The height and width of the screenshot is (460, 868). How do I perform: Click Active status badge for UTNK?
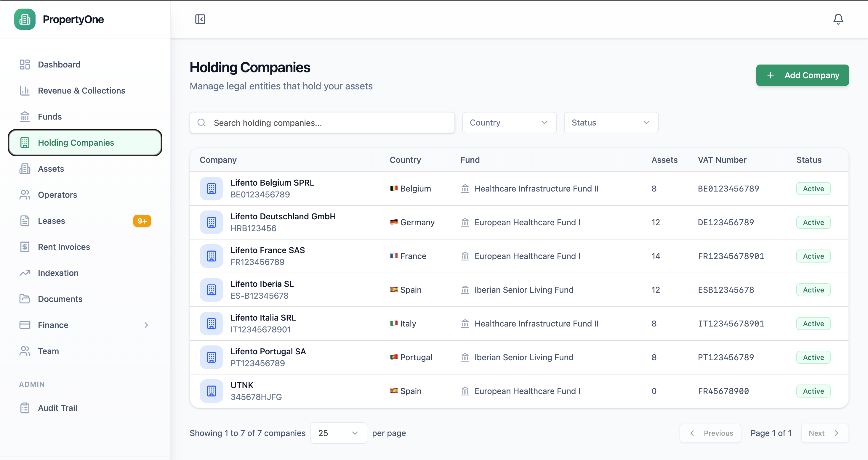pyautogui.click(x=813, y=391)
